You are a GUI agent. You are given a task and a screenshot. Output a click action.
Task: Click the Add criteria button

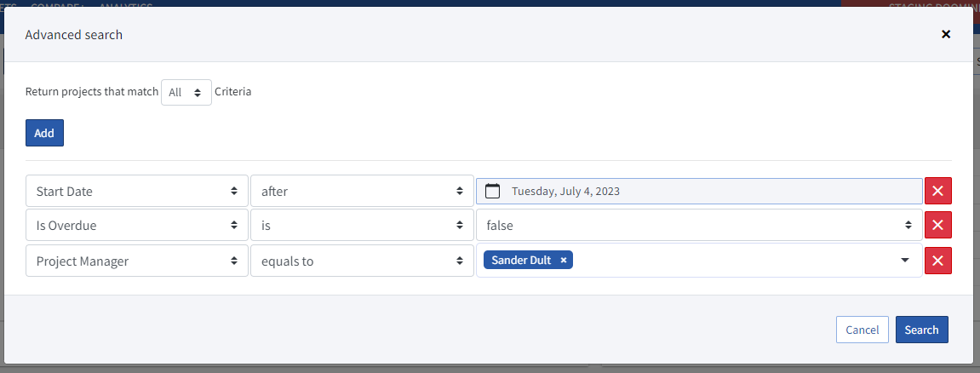tap(44, 134)
